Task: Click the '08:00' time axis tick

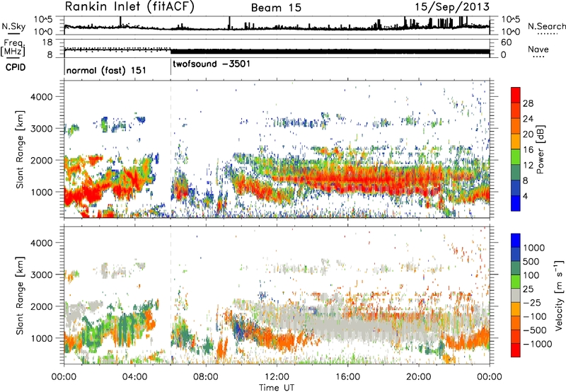Action: [205, 377]
